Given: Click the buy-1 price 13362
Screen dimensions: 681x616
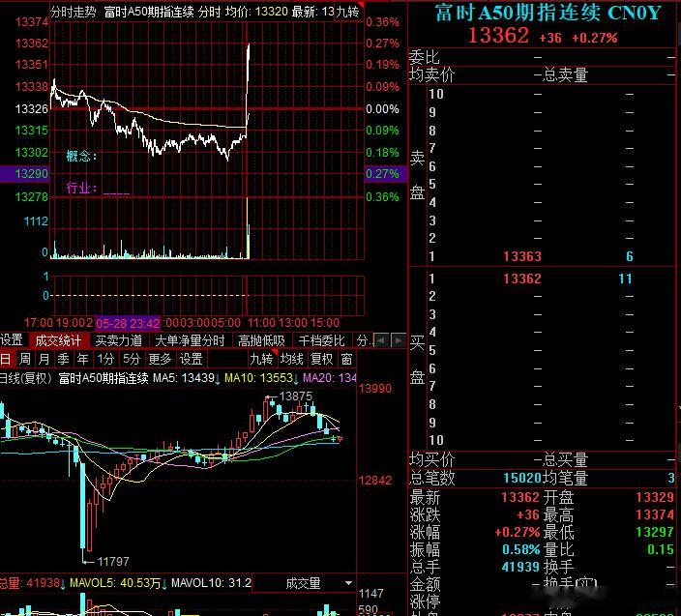Looking at the screenshot, I should point(522,279).
